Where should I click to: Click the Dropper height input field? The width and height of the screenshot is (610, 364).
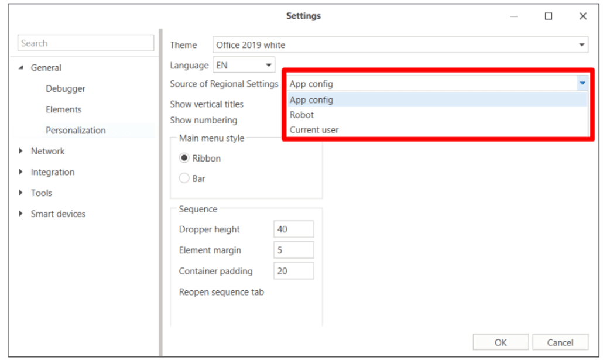293,229
